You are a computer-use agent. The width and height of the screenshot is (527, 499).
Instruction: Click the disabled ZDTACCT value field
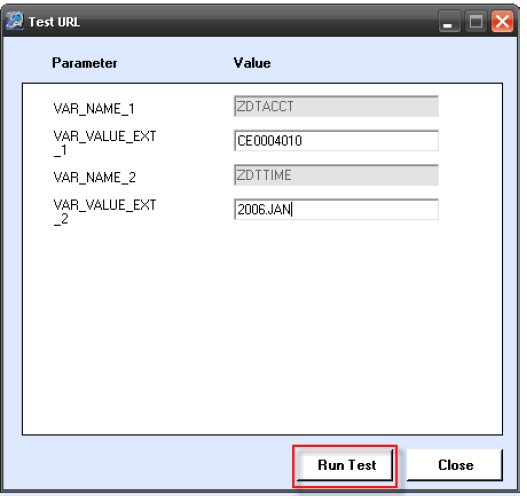336,106
